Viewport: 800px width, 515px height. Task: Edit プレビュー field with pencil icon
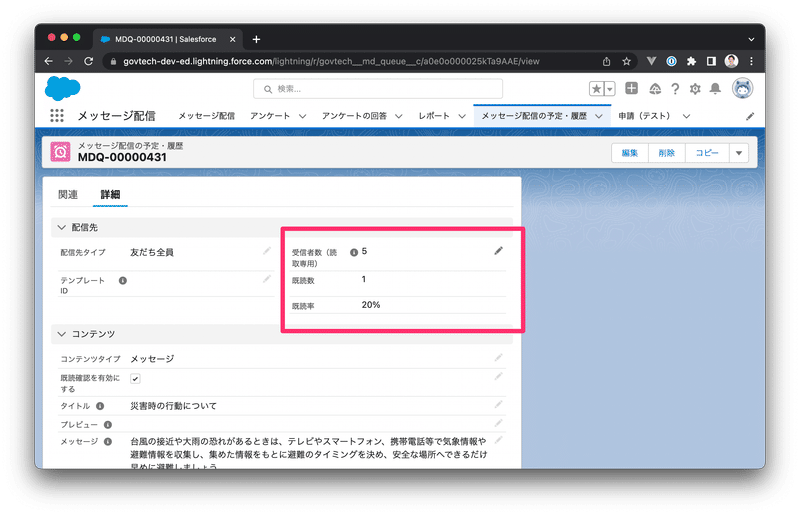click(x=498, y=423)
